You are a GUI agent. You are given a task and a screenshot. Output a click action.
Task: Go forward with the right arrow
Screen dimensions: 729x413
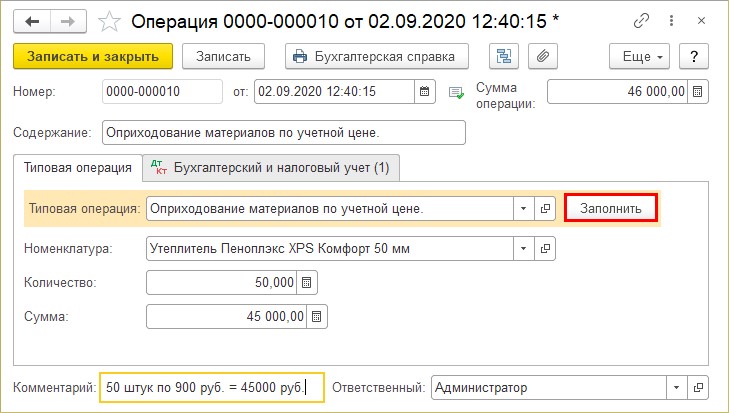(x=68, y=21)
